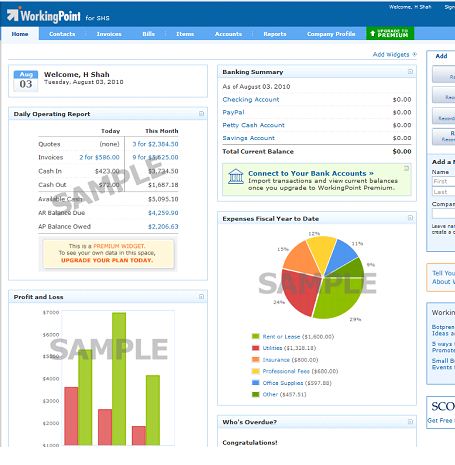Open this month's invoices 9 for $5,625.00
The image size is (455, 465).
[x=155, y=157]
